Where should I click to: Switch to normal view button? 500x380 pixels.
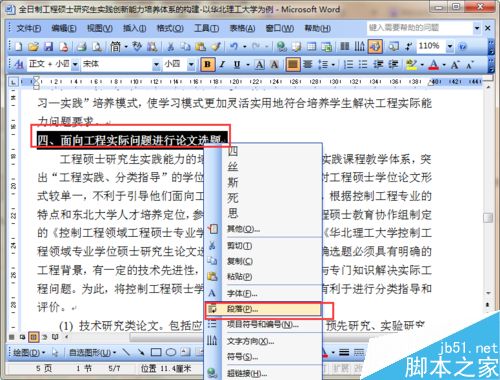coord(11,337)
